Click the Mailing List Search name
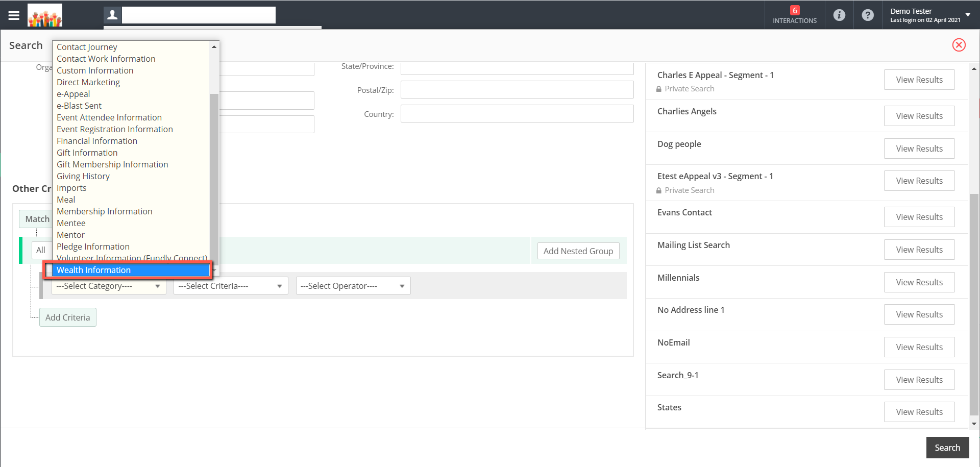Image resolution: width=980 pixels, height=467 pixels. pos(694,245)
